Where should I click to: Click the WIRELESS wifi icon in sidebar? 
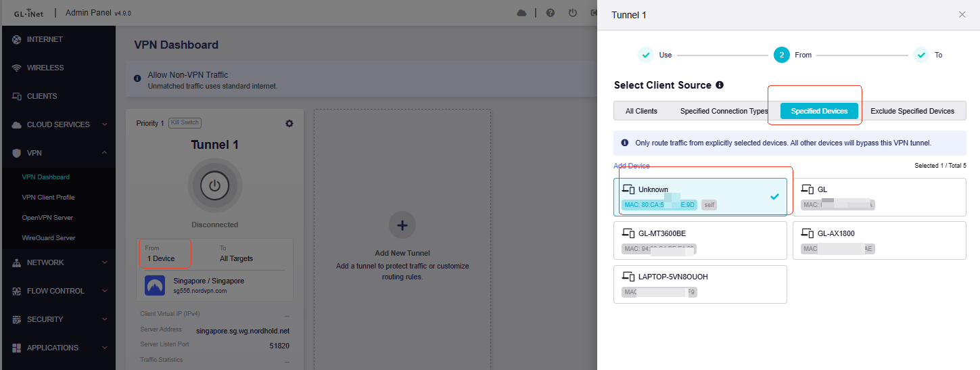pyautogui.click(x=17, y=68)
